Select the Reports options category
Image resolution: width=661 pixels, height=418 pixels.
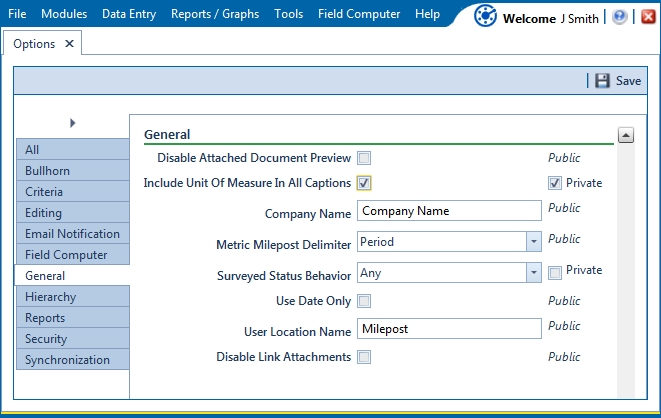(73, 318)
